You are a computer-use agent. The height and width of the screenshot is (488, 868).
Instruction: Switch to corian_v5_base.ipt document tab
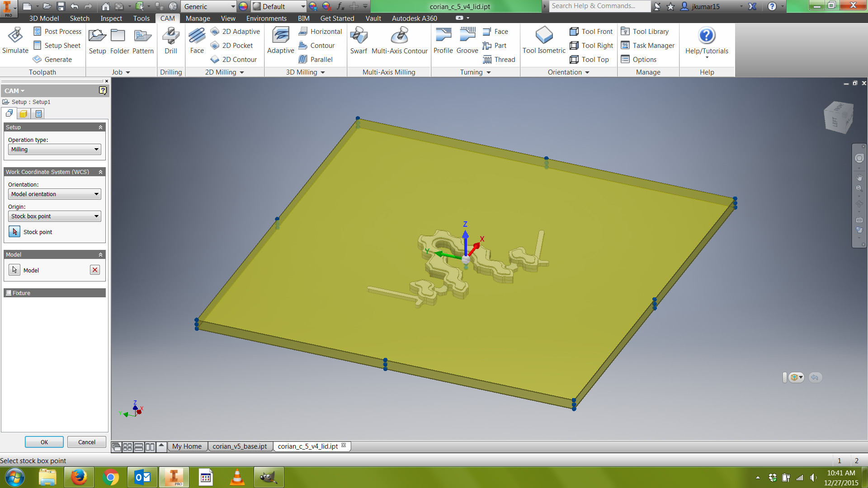240,446
